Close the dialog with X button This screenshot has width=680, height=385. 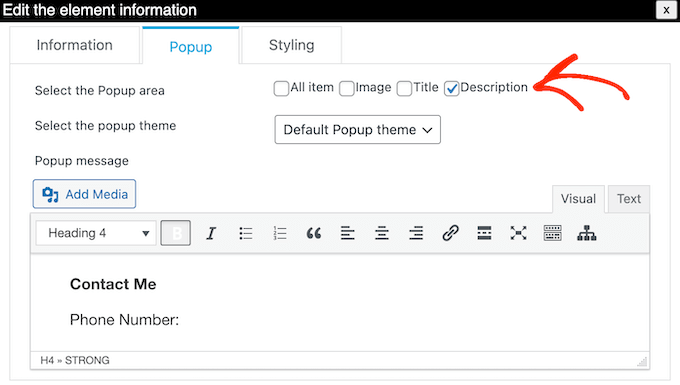click(x=667, y=10)
